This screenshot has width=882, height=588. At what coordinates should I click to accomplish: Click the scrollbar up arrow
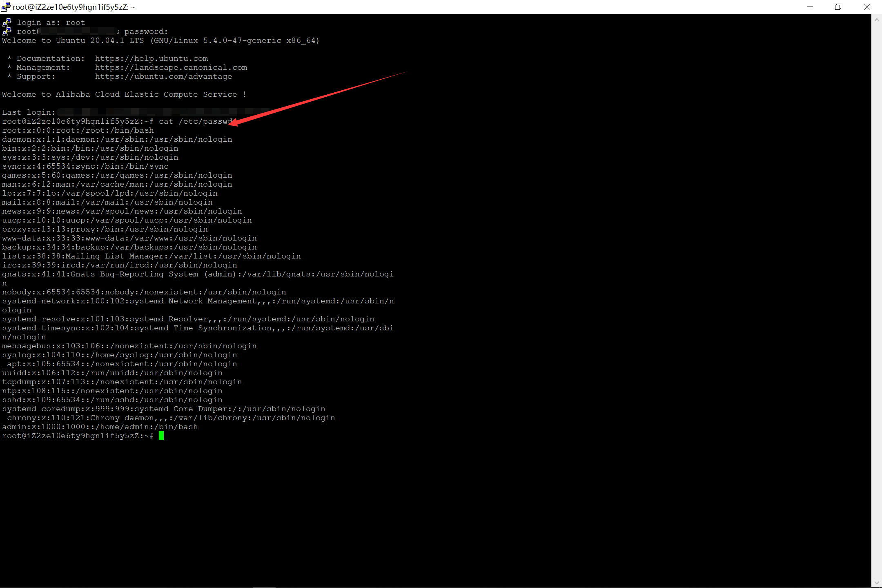click(877, 20)
